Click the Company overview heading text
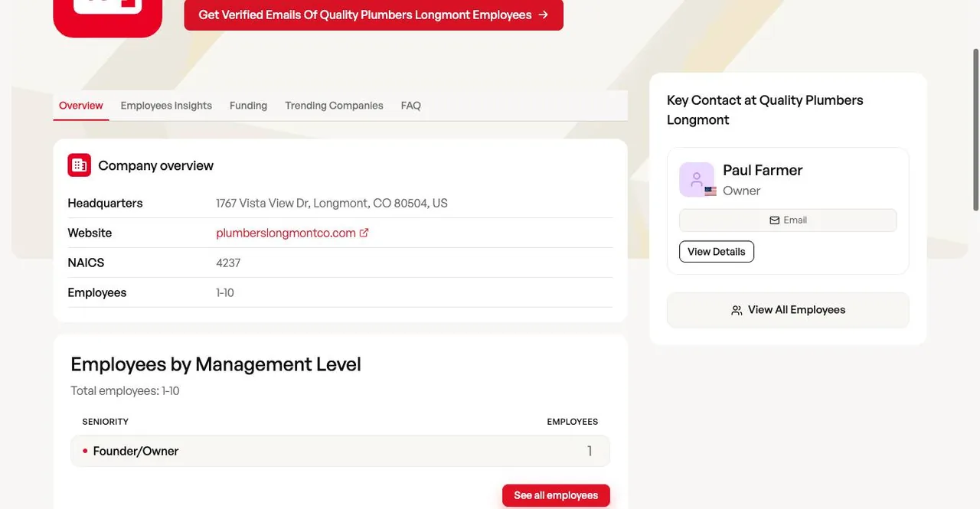980x509 pixels. (x=155, y=165)
